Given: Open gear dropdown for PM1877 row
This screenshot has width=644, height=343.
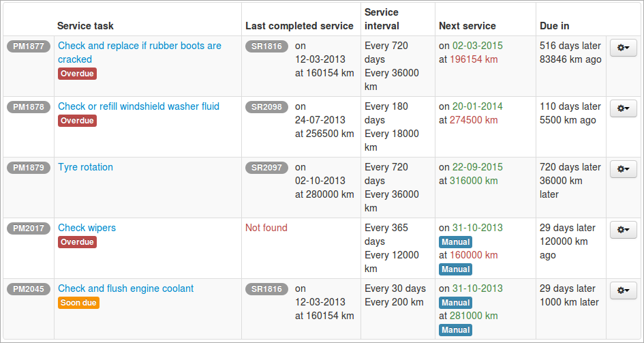Looking at the screenshot, I should 623,48.
